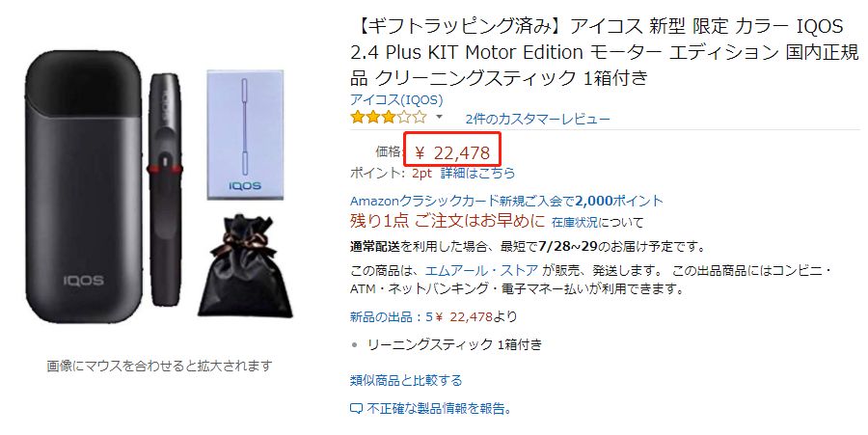Click the 画像にマウスを合わせると拡大されます caption
The width and height of the screenshot is (868, 435).
pyautogui.click(x=159, y=366)
